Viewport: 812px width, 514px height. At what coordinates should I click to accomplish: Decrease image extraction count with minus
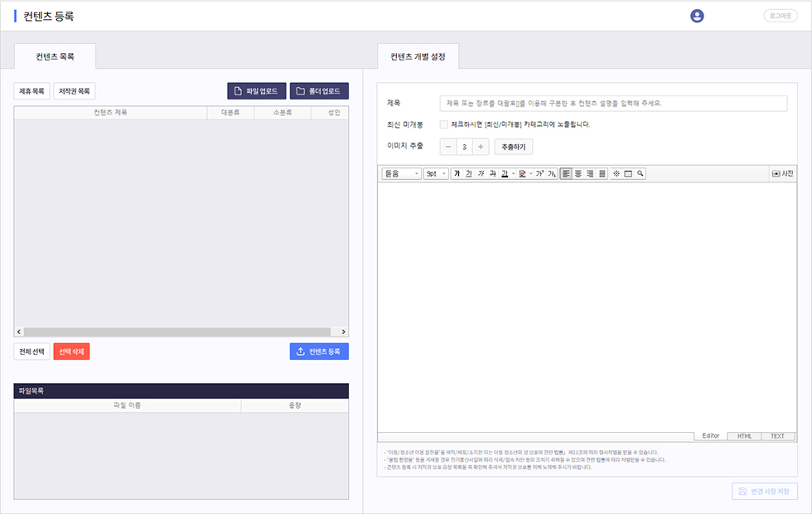click(x=448, y=147)
